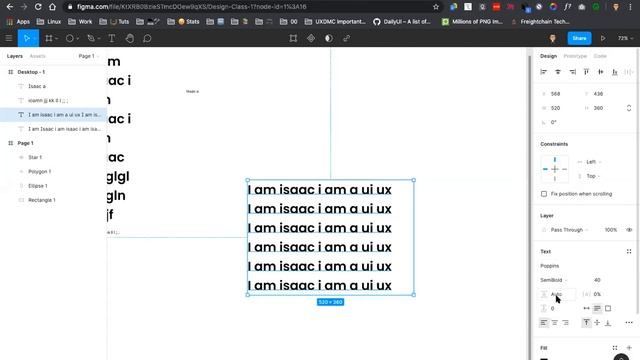Viewport: 640px width, 360px height.
Task: Click the Create Component icon
Action: tap(311, 38)
